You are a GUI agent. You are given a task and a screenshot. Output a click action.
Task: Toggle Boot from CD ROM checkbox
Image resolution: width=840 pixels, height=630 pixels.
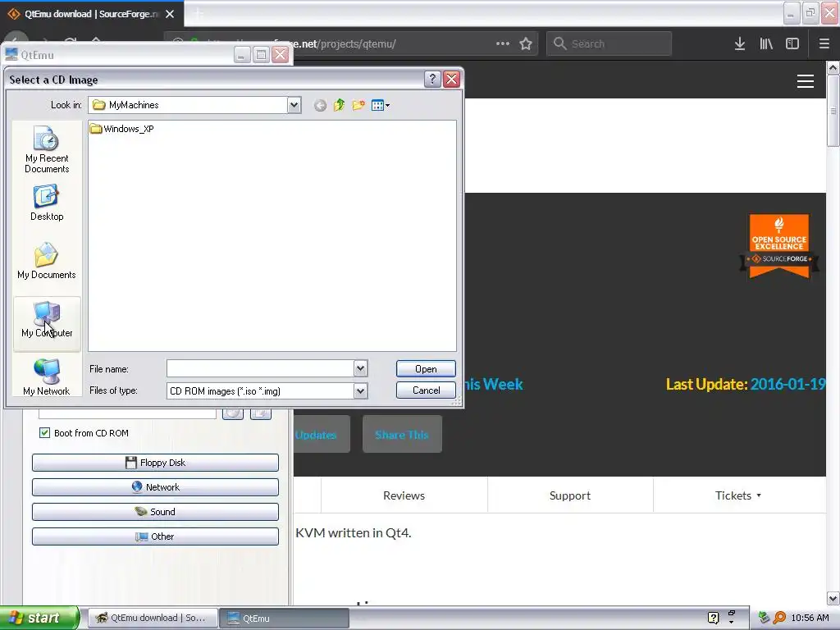[x=44, y=433]
